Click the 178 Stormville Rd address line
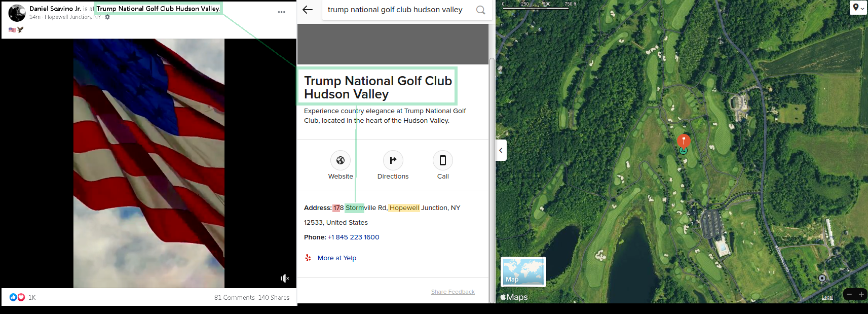The image size is (868, 314). (382, 207)
